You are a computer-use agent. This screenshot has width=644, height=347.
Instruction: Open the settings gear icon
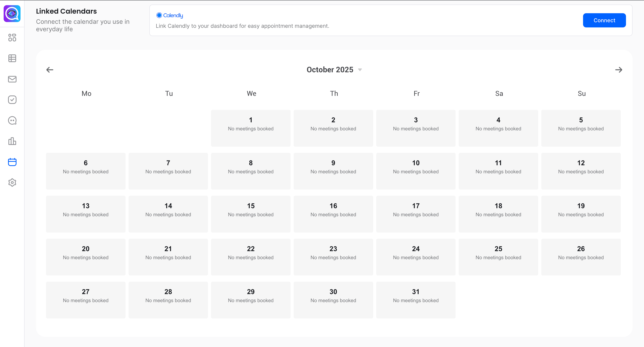[12, 183]
